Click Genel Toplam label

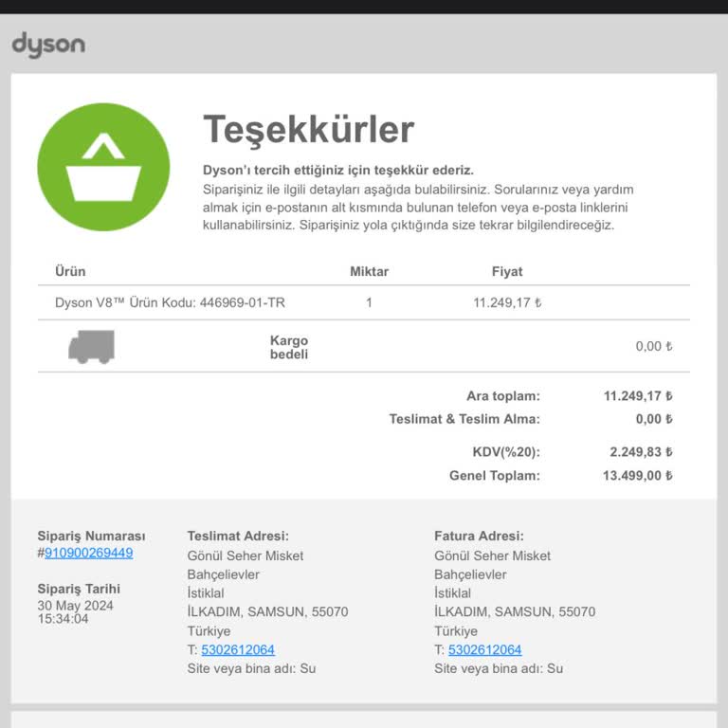[x=495, y=476]
